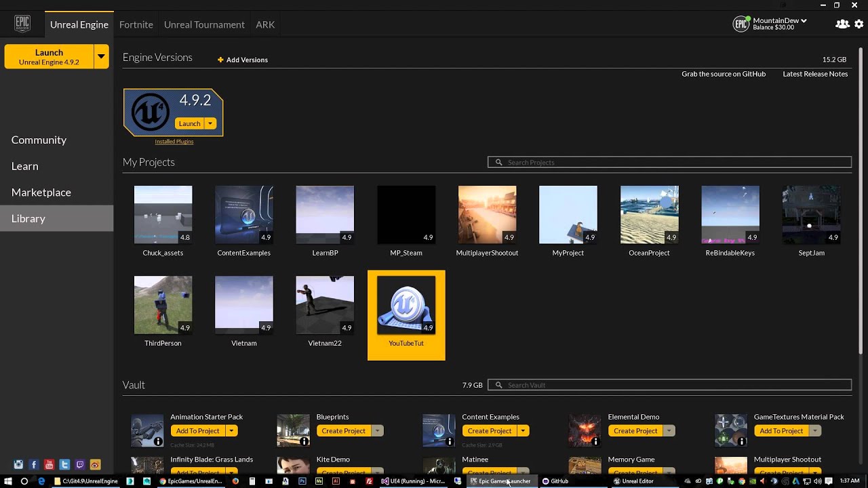Open the Blueprints Create Project dropdown
The image size is (868, 488).
click(x=377, y=431)
